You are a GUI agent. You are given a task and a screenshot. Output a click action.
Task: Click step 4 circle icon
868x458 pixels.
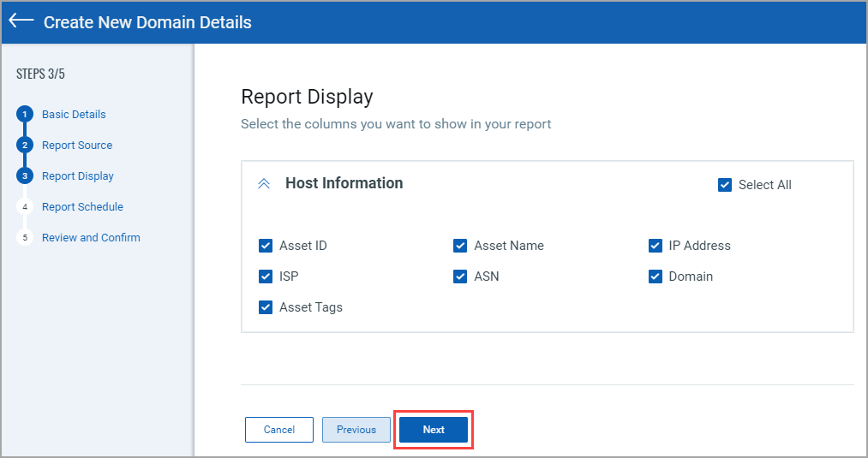coord(25,207)
